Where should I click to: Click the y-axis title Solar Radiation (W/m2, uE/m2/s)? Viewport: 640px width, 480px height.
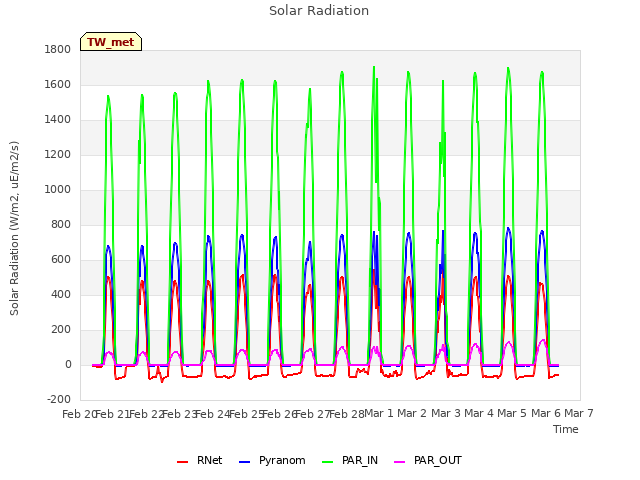(14, 228)
